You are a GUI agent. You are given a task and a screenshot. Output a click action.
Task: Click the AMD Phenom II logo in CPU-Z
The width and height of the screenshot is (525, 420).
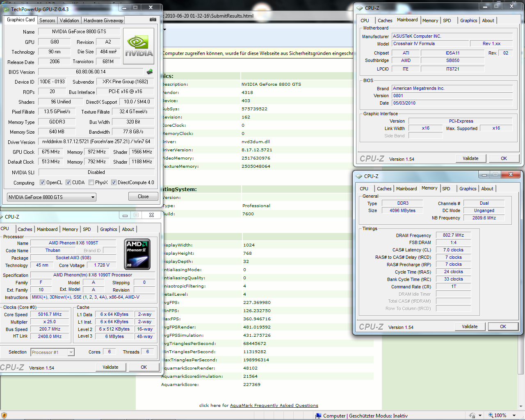[137, 254]
